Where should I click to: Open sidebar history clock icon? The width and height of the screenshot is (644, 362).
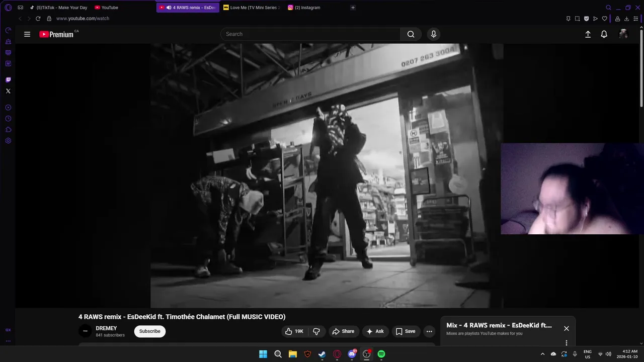coord(8,119)
